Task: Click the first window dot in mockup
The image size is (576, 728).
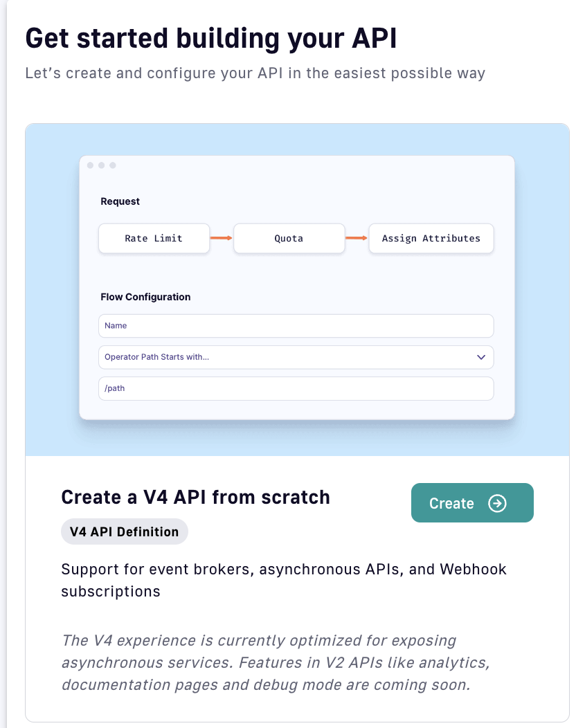Action: point(90,165)
